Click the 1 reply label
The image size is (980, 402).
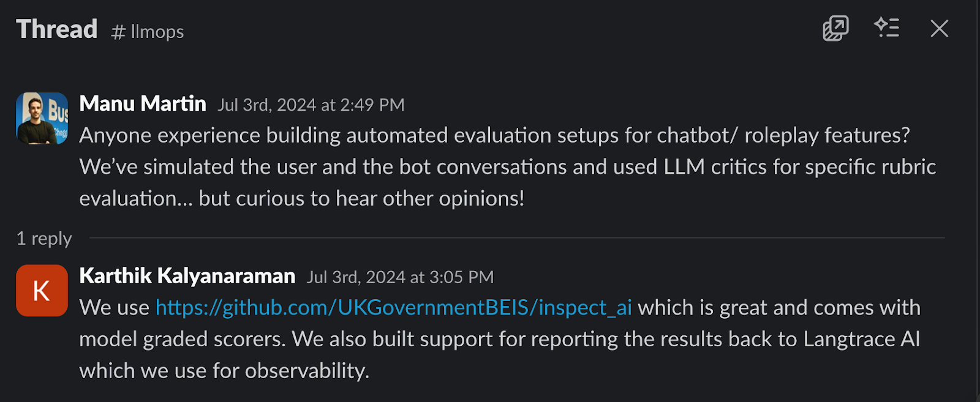point(44,238)
